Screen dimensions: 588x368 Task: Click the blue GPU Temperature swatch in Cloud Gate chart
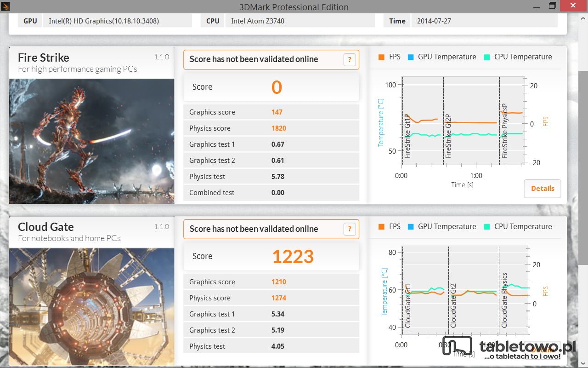[x=411, y=227]
